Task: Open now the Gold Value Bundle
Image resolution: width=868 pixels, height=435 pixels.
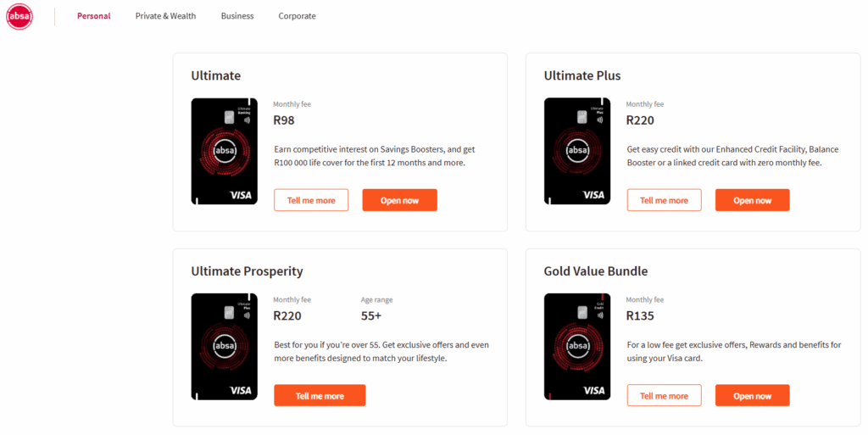Action: point(753,396)
